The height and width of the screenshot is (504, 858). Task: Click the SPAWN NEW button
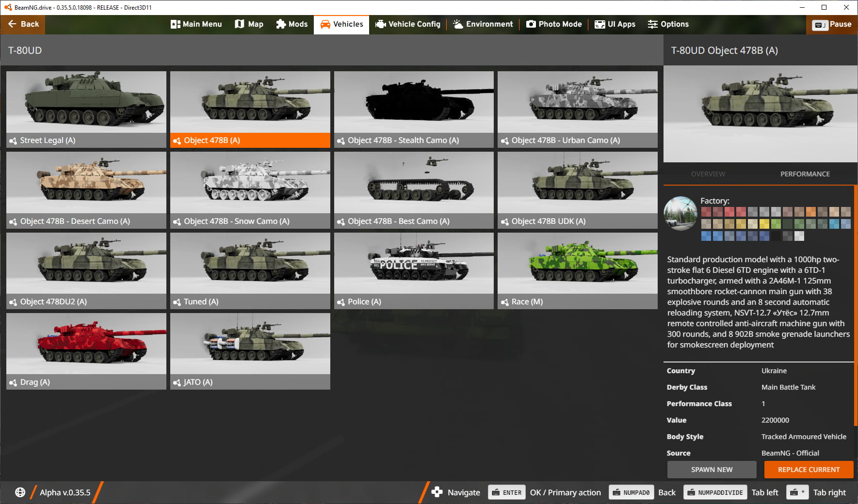[x=712, y=470]
